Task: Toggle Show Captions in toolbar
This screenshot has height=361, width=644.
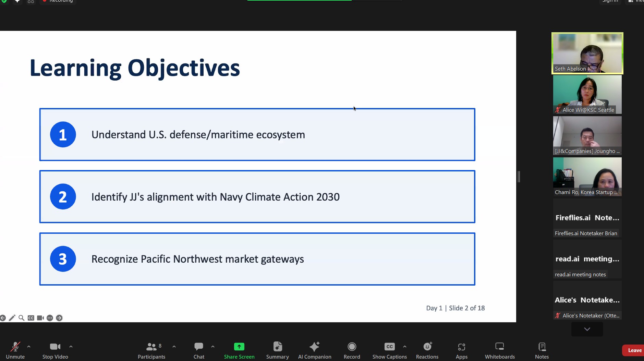Action: click(x=389, y=350)
